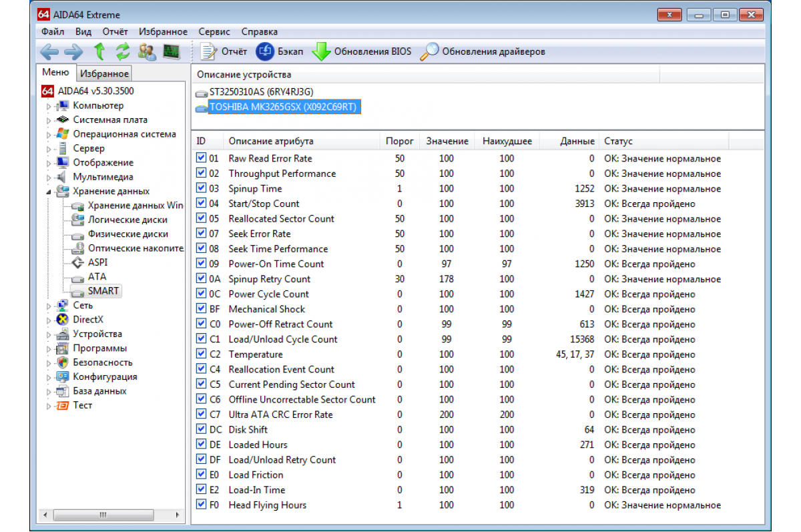Expand the Операционная система node arrow
Viewport: 801px width, 532px height.
click(48, 134)
